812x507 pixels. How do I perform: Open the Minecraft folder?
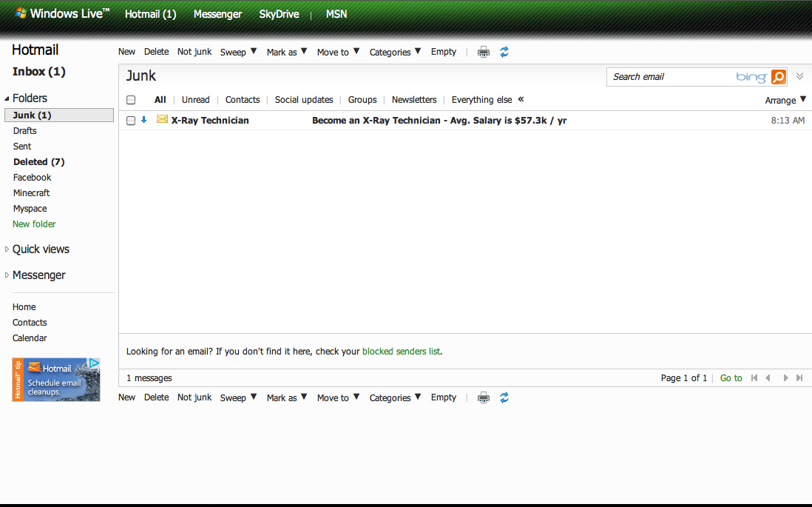click(32, 193)
